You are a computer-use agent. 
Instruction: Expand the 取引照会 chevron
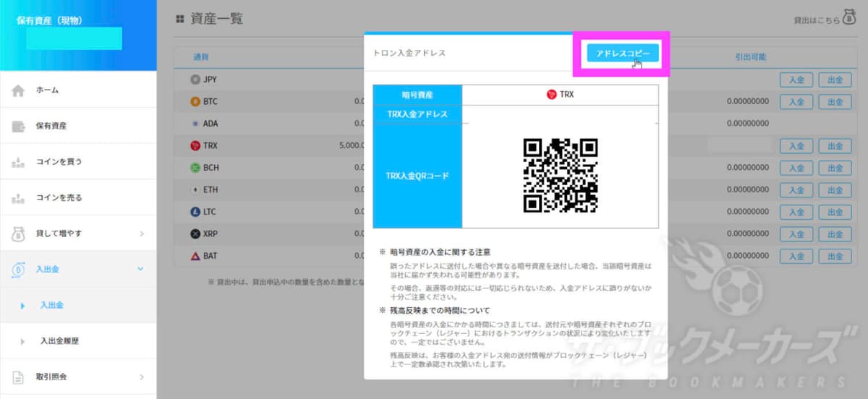[141, 377]
